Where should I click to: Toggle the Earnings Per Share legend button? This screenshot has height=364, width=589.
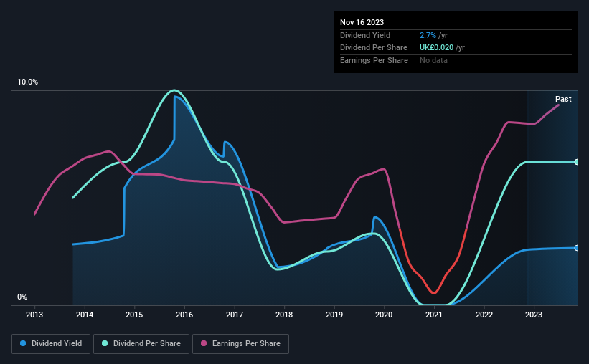[x=240, y=344]
